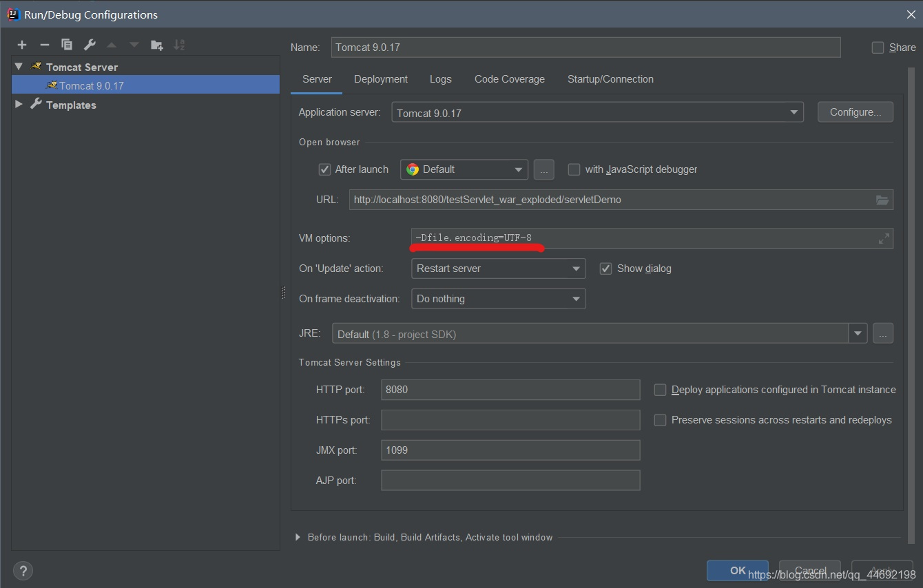Viewport: 923px width, 588px height.
Task: Open JRE browse ellipsis button
Action: pos(883,334)
